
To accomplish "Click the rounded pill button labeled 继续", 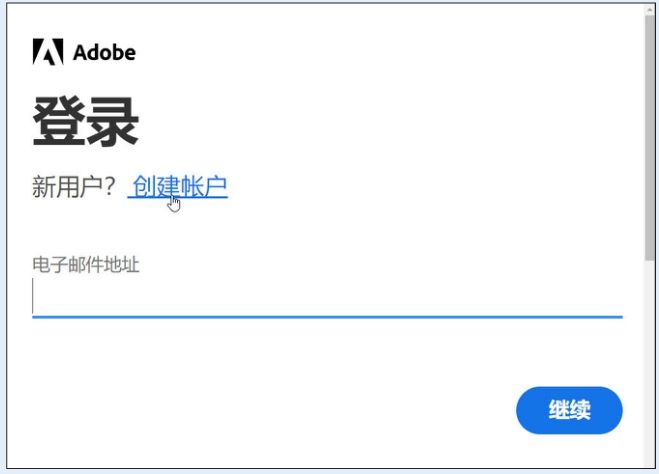I will [569, 410].
